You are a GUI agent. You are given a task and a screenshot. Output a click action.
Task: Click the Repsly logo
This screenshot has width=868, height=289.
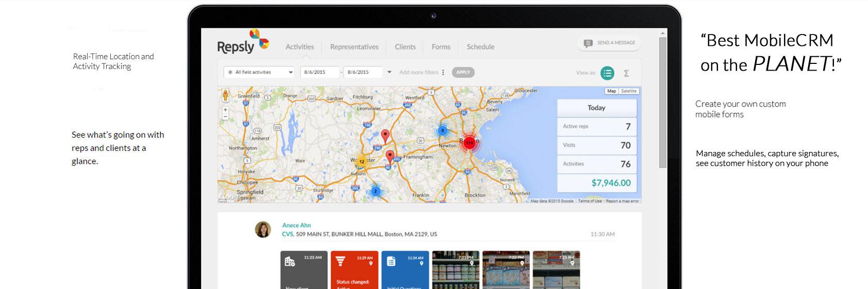243,42
